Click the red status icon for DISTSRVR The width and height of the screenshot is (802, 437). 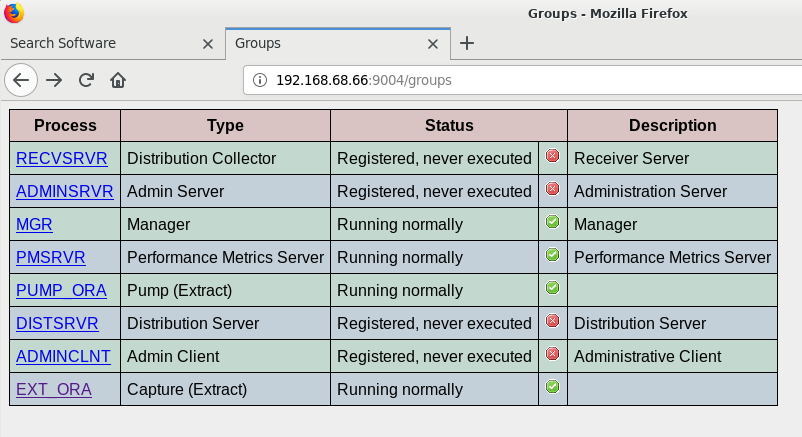[x=552, y=321]
